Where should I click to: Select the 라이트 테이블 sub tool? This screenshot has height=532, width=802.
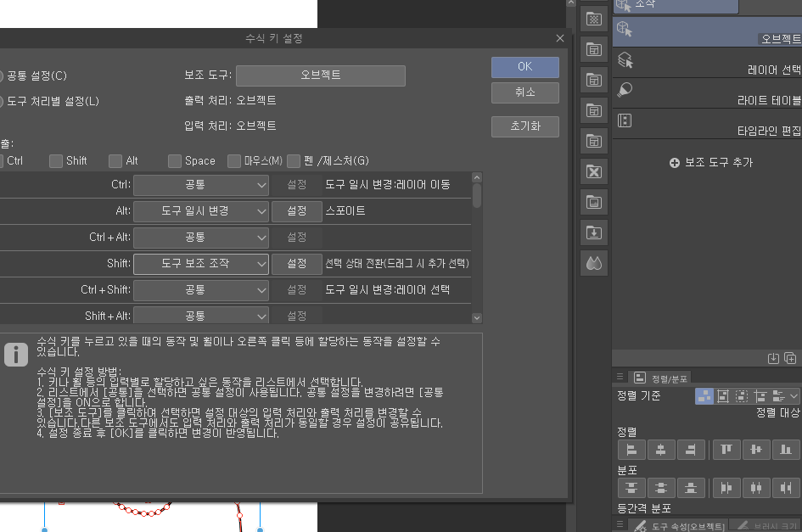pyautogui.click(x=708, y=93)
